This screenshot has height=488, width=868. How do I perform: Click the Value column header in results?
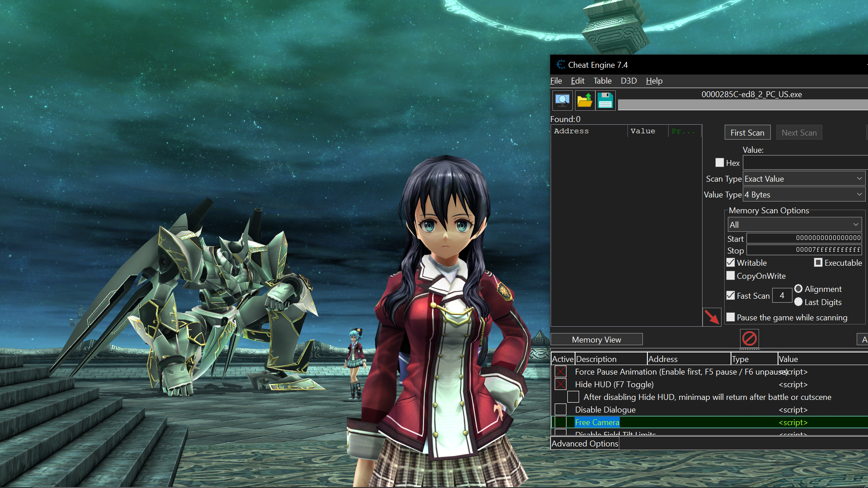pos(647,131)
